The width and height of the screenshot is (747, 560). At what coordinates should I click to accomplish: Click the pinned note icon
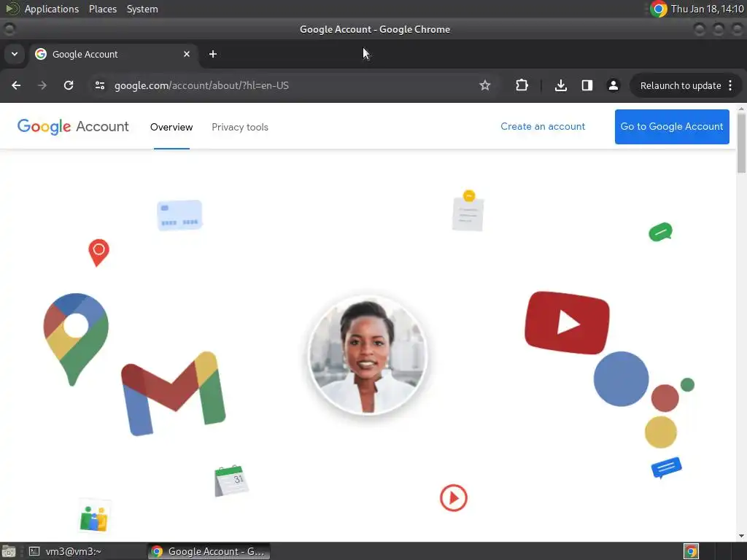point(468,210)
